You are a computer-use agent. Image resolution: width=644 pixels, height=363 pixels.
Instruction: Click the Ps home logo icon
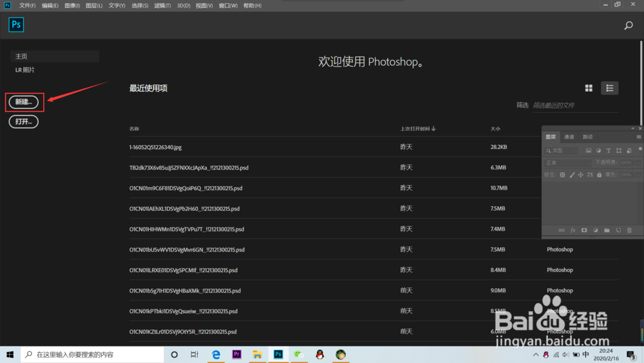tap(16, 25)
